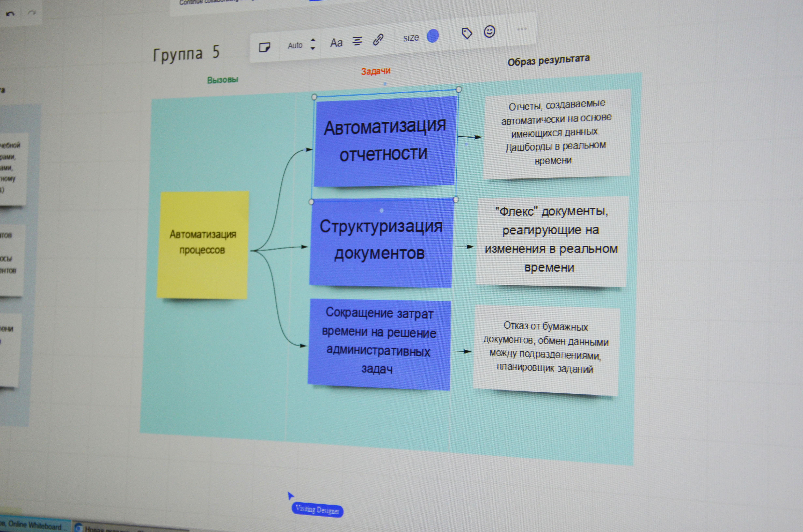Click the redo arrow icon
This screenshot has height=532, width=803.
(x=32, y=13)
